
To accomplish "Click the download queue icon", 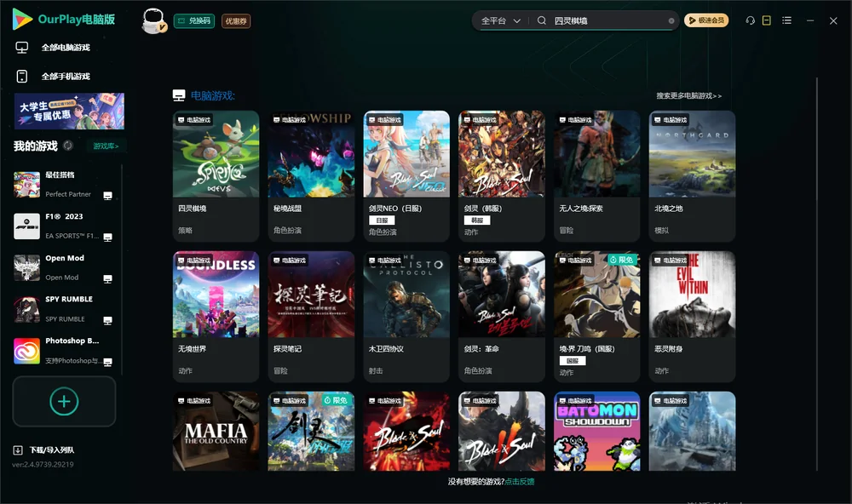I will pos(18,450).
